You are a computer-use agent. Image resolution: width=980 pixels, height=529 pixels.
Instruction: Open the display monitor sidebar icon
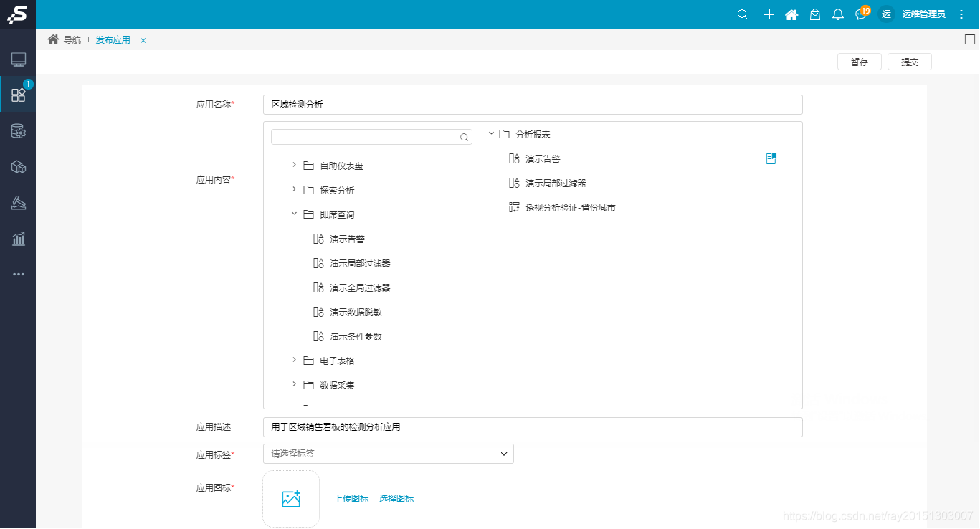(19, 60)
